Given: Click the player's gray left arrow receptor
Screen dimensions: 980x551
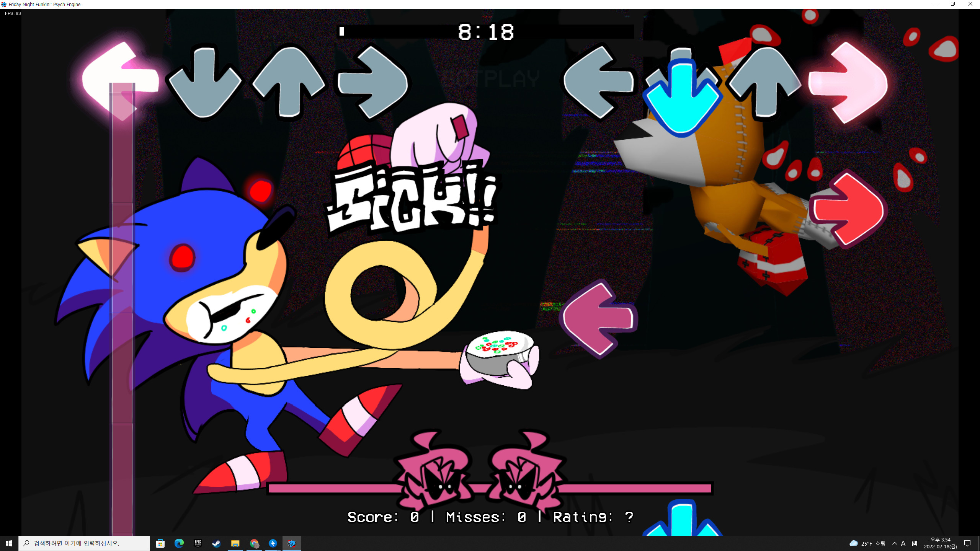Looking at the screenshot, I should [599, 82].
